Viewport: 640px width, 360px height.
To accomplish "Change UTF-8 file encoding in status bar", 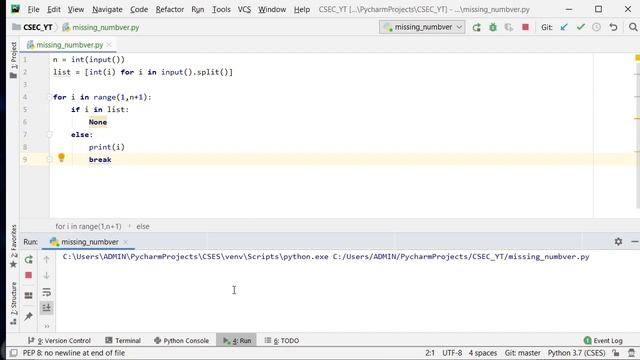I will pos(452,353).
